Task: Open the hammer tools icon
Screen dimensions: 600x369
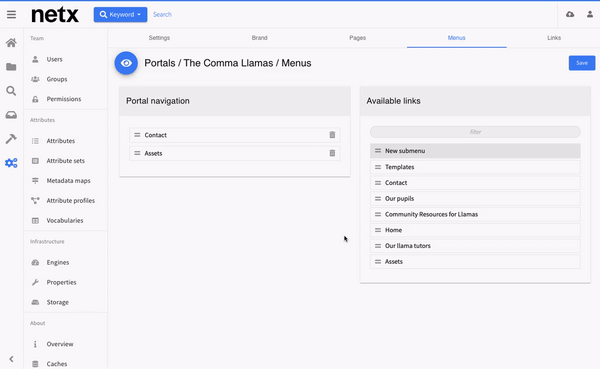Action: click(11, 139)
